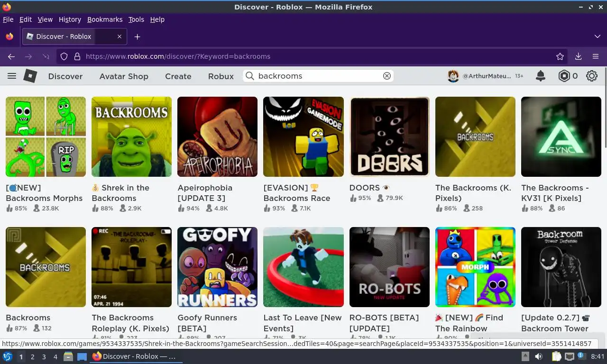Open the DOORS game thumbnail

389,136
